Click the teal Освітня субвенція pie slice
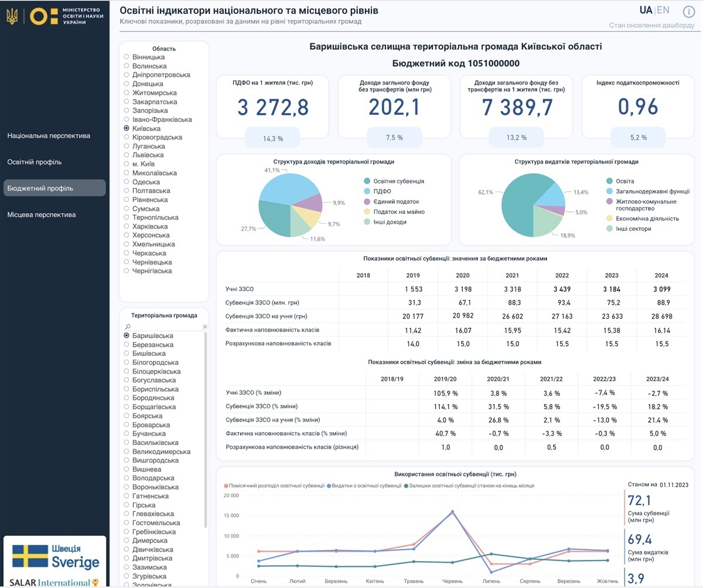The width and height of the screenshot is (703, 588). pos(275,218)
